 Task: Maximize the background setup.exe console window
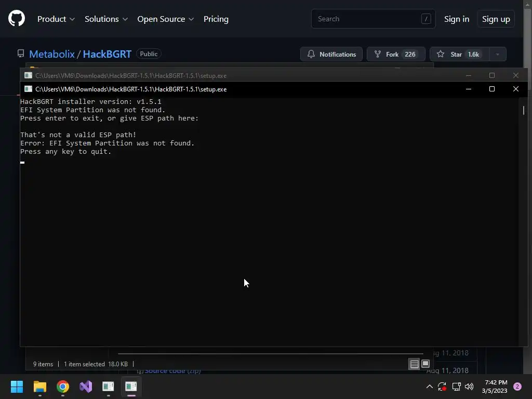point(491,75)
